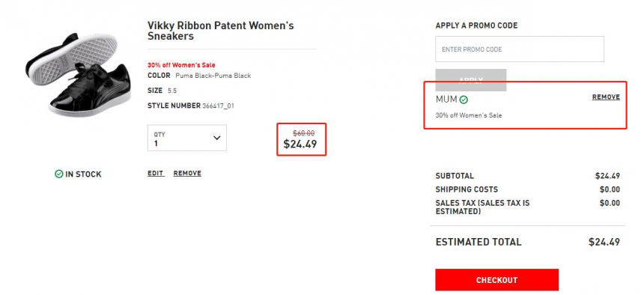Screen dimensions: 644x295
Task: Click the red 30% off Women's Sale label
Action: pyautogui.click(x=181, y=65)
